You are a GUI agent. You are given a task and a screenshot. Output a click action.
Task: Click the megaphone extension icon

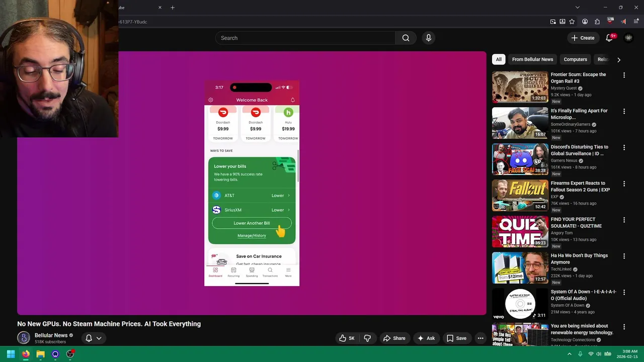[623, 22]
